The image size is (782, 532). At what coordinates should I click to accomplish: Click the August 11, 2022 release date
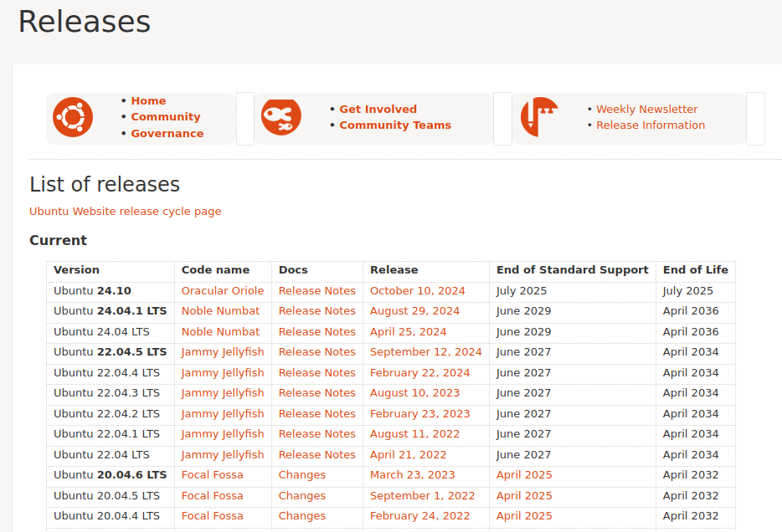point(414,434)
